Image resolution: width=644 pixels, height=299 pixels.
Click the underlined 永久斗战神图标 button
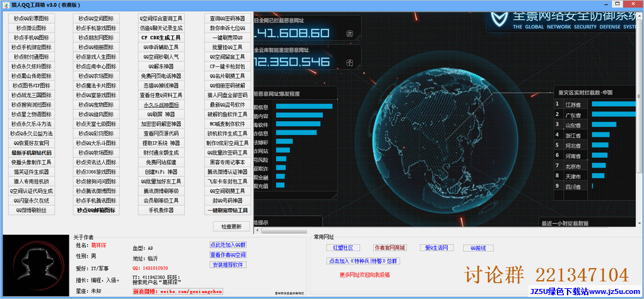coord(162,105)
